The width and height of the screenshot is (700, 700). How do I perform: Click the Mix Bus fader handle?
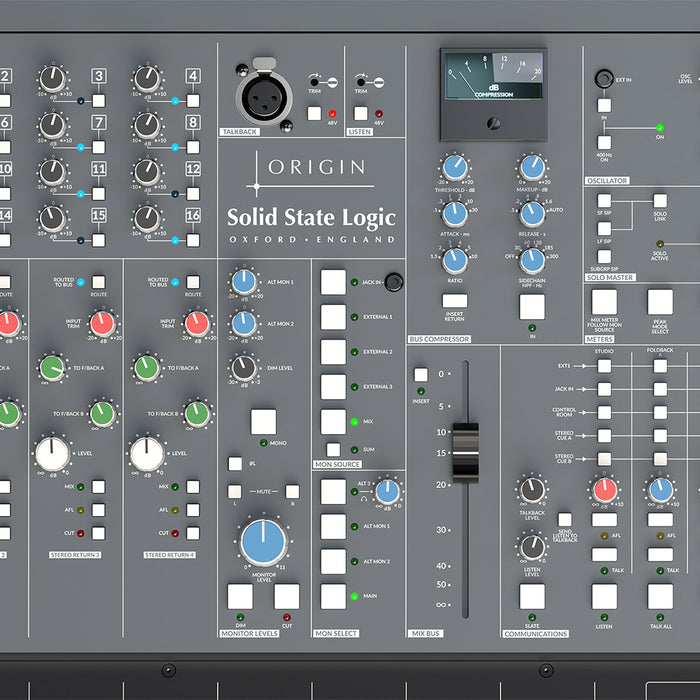(x=466, y=450)
